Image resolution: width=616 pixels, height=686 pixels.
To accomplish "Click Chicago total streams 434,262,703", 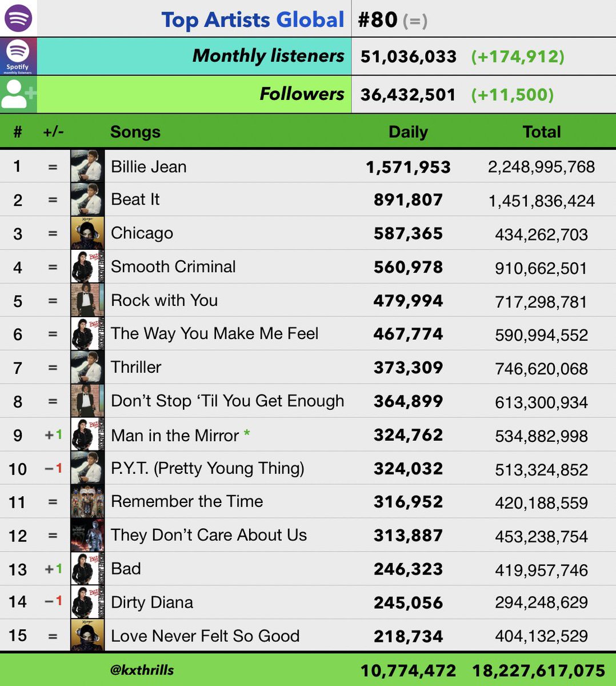I will point(541,234).
